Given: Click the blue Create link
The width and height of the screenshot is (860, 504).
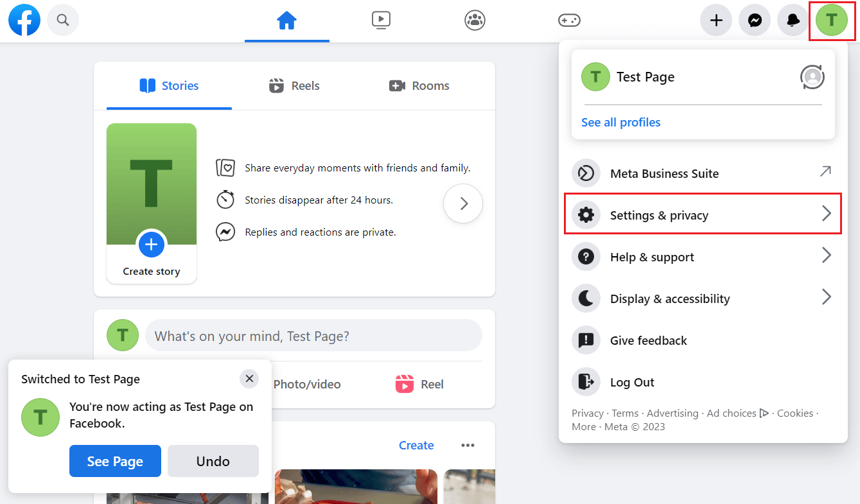Looking at the screenshot, I should [x=416, y=446].
